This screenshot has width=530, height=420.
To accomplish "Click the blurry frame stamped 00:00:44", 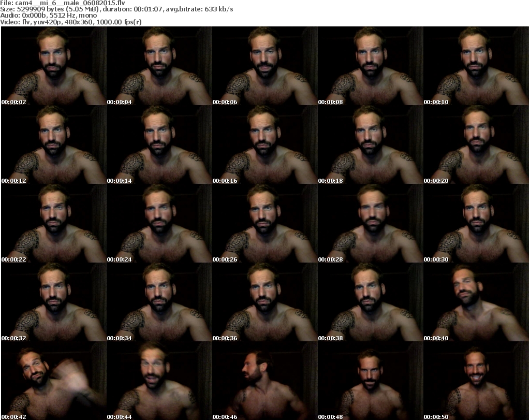I will pos(159,381).
